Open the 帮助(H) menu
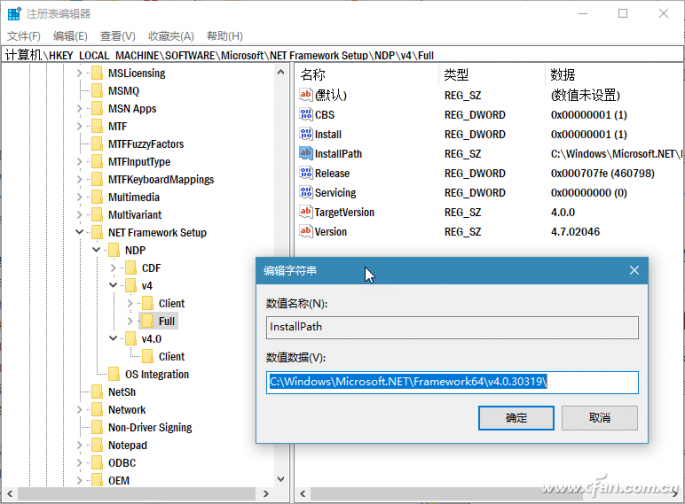This screenshot has height=504, width=685. 225,36
